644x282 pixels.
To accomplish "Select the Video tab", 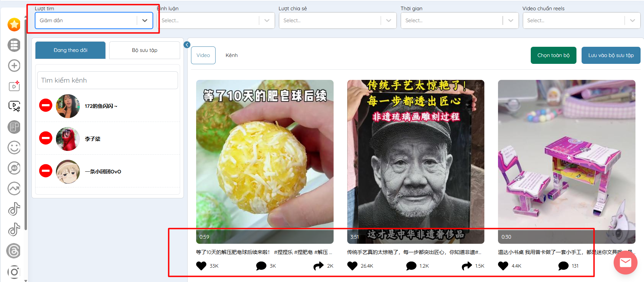I will [203, 55].
